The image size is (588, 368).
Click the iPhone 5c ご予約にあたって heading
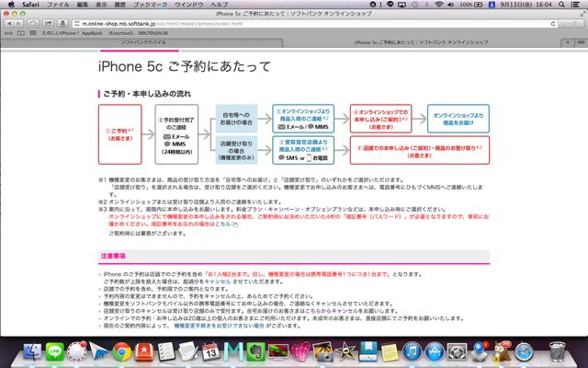[184, 66]
